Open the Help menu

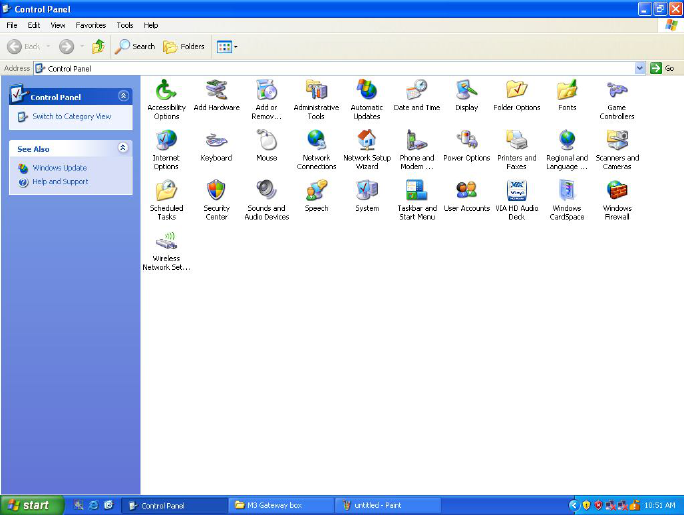151,25
